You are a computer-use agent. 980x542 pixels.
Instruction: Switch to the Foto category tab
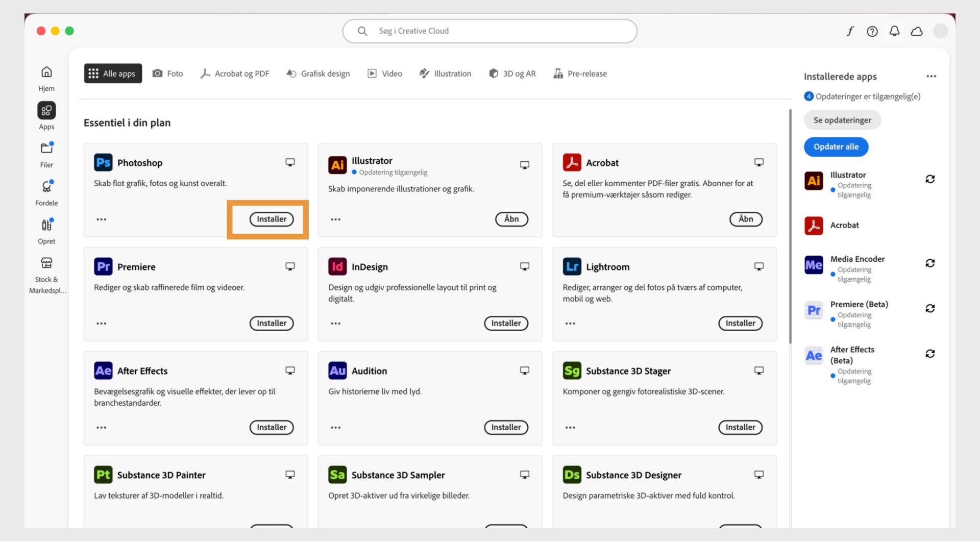pyautogui.click(x=167, y=73)
